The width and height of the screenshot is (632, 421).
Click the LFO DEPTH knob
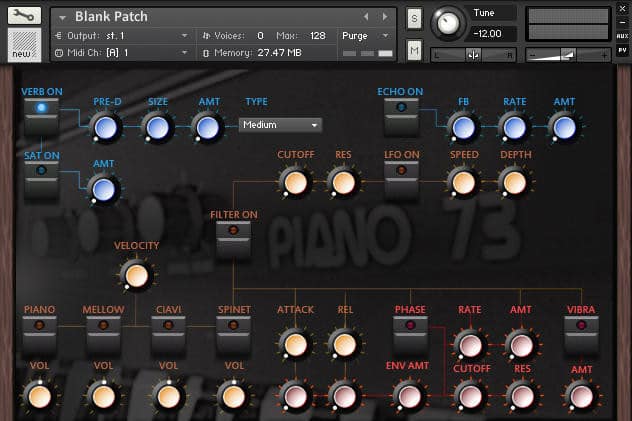pos(515,183)
